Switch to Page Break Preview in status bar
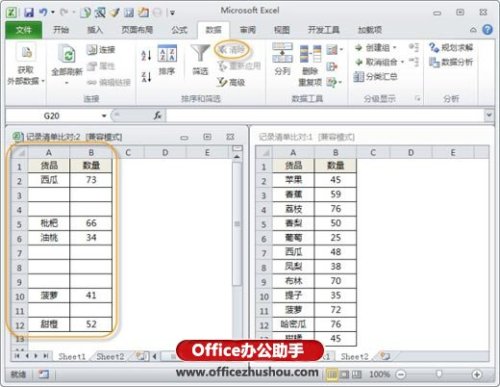Screen dimensions: 500x387 pos(357,375)
